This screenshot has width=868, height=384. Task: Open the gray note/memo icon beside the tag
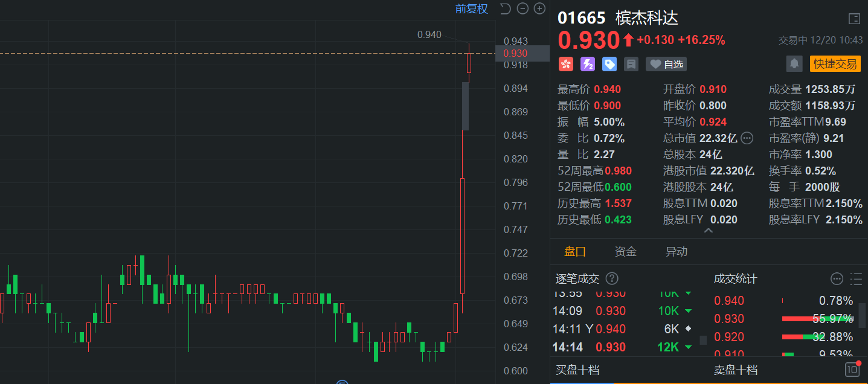click(631, 64)
